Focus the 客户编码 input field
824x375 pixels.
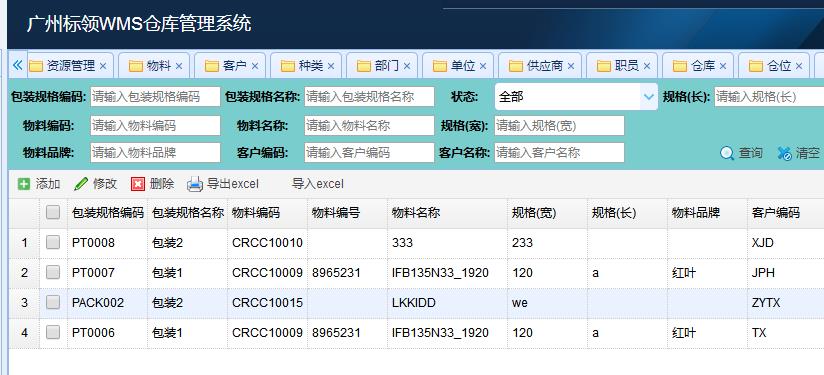(x=369, y=152)
